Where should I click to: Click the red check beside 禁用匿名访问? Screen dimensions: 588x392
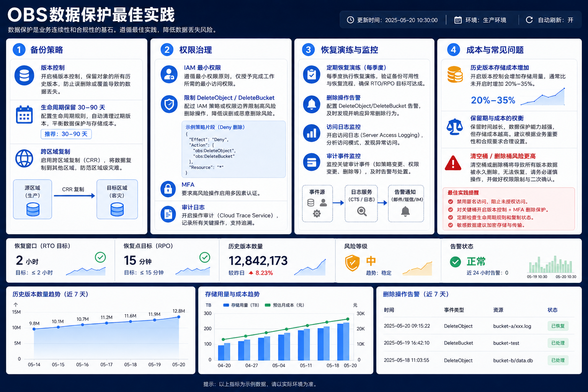[x=451, y=202]
